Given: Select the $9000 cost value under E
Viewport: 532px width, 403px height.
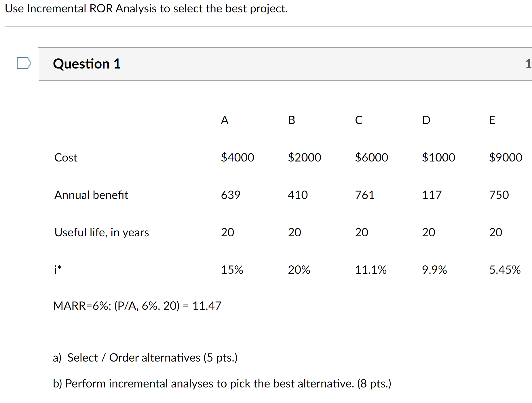Looking at the screenshot, I should coord(506,157).
